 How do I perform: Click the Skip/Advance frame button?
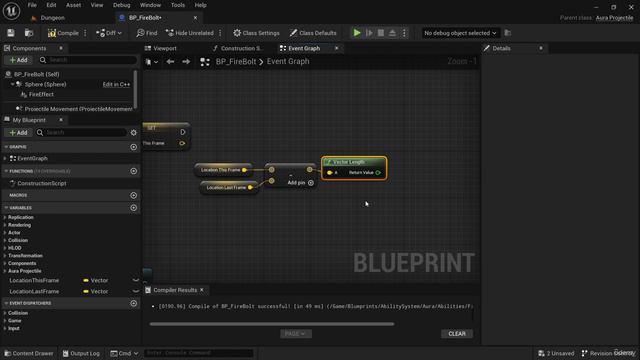(x=369, y=33)
